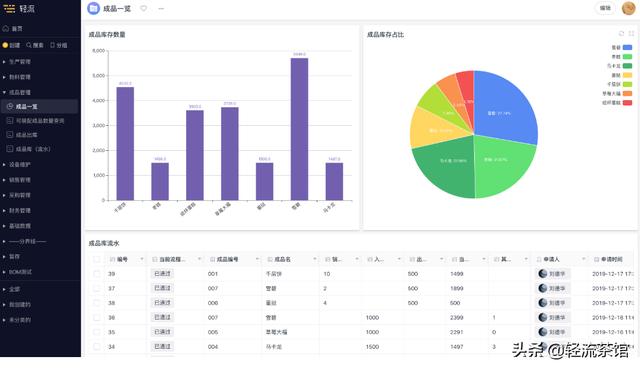This screenshot has width=640, height=369.
Task: Tick the checkbox for row number 35
Action: click(97, 332)
